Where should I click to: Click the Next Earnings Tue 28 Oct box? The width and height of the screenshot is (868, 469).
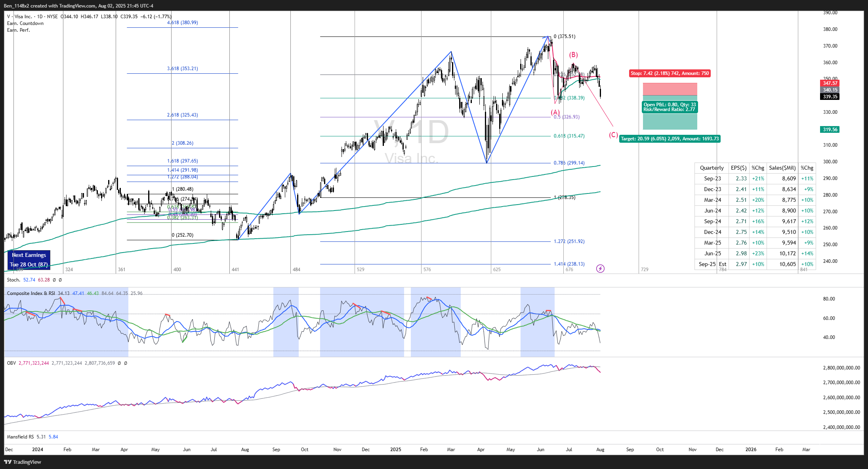pyautogui.click(x=29, y=260)
